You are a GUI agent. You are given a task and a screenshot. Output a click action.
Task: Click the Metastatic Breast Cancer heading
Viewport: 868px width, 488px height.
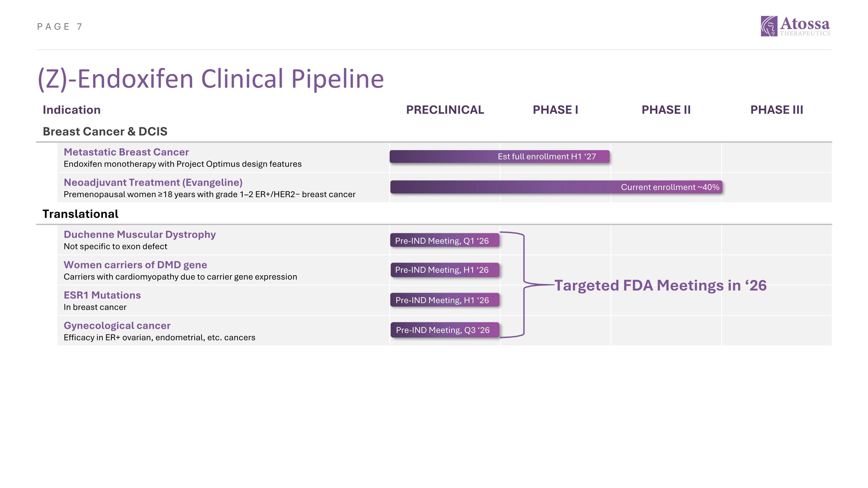pos(126,152)
